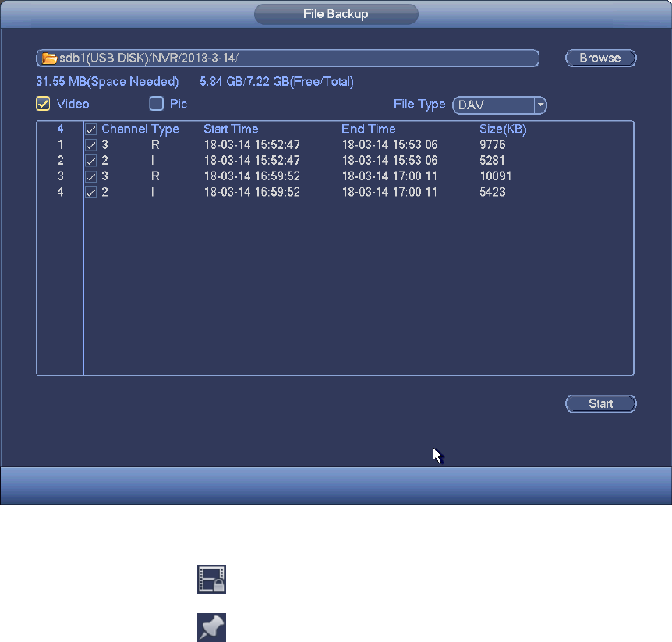Click the 5.84 GB/7.22 GB(Free/Total) text
This screenshot has width=672, height=642.
[277, 81]
